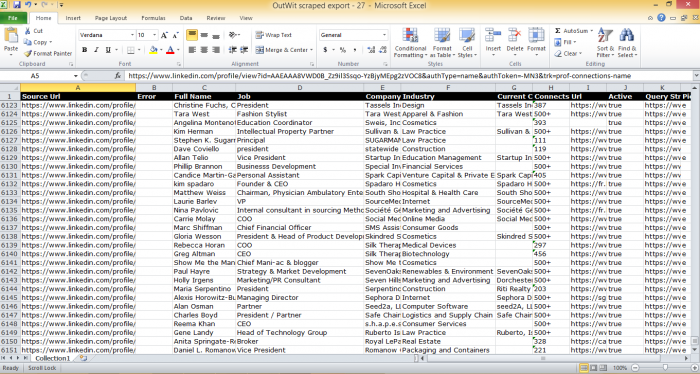Open the File tab
This screenshot has width=700, height=374.
(x=12, y=18)
